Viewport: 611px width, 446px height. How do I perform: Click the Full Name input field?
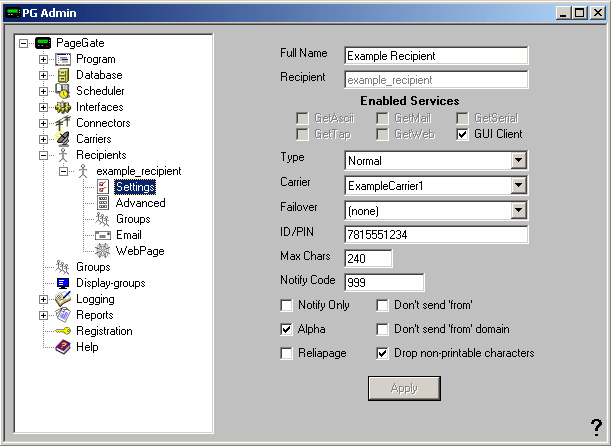click(436, 56)
